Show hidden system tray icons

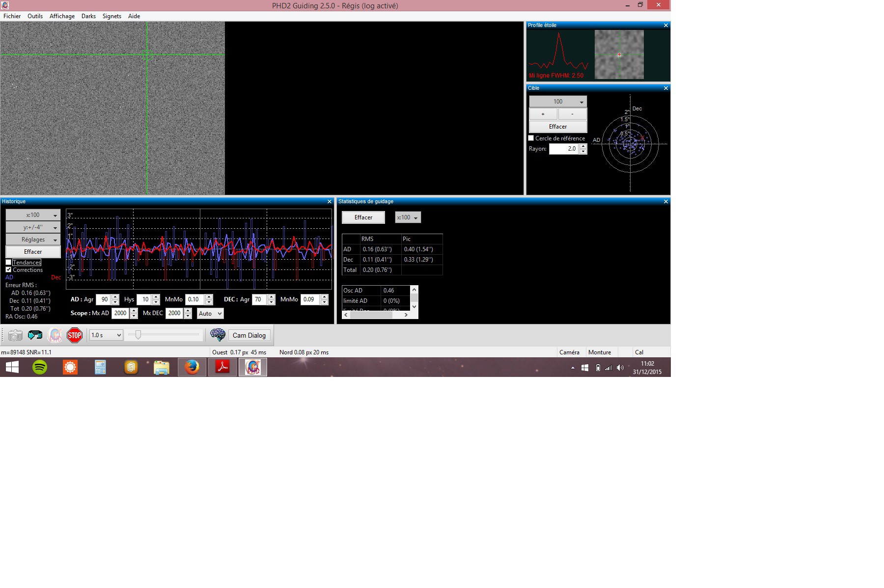(573, 368)
